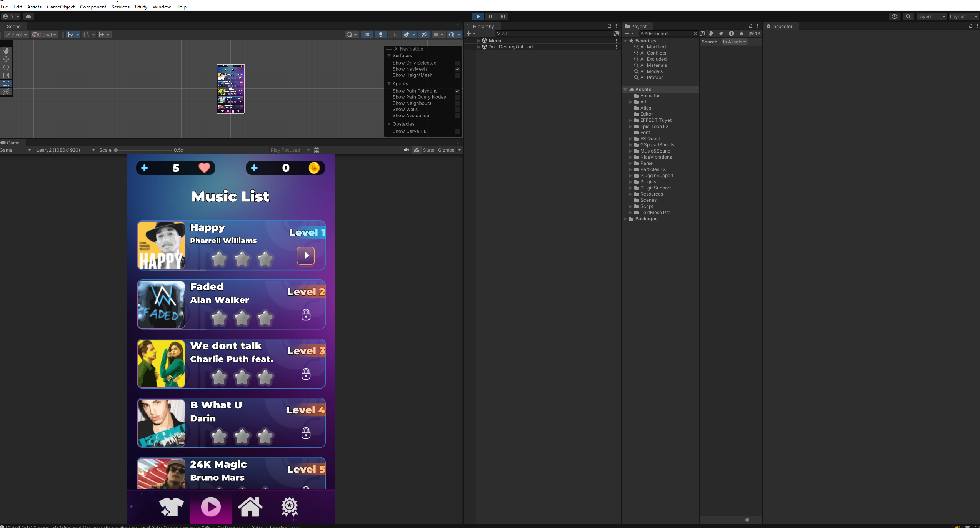Expand the Packages folder
Viewport: 980px width, 528px height.
point(625,219)
